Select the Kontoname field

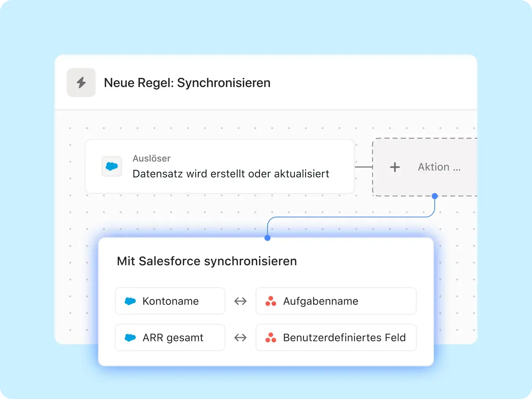(170, 301)
